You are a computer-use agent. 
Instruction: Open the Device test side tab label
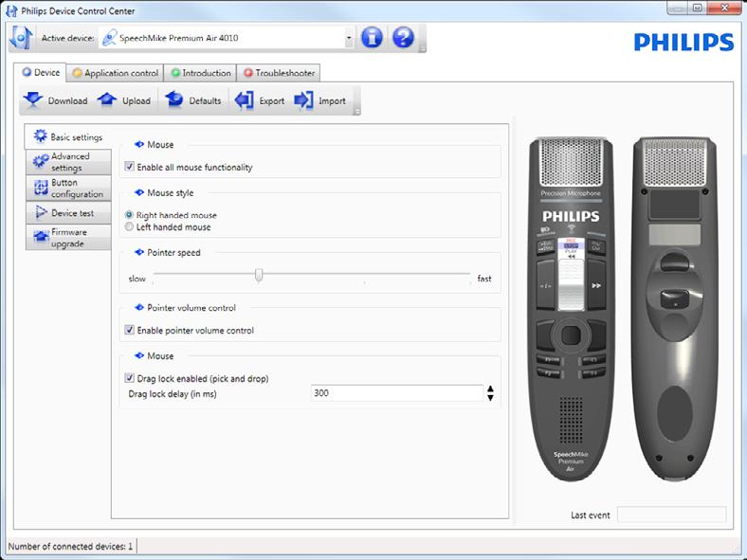tap(72, 213)
